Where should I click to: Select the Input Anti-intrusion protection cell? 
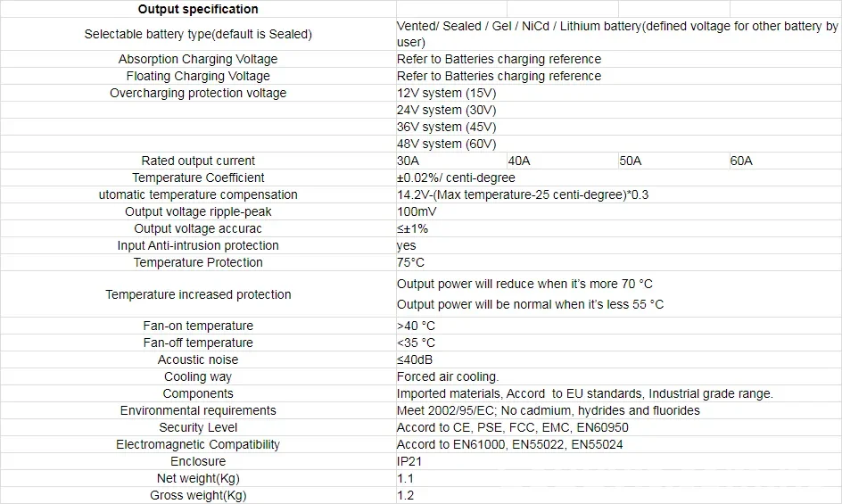pyautogui.click(x=198, y=245)
